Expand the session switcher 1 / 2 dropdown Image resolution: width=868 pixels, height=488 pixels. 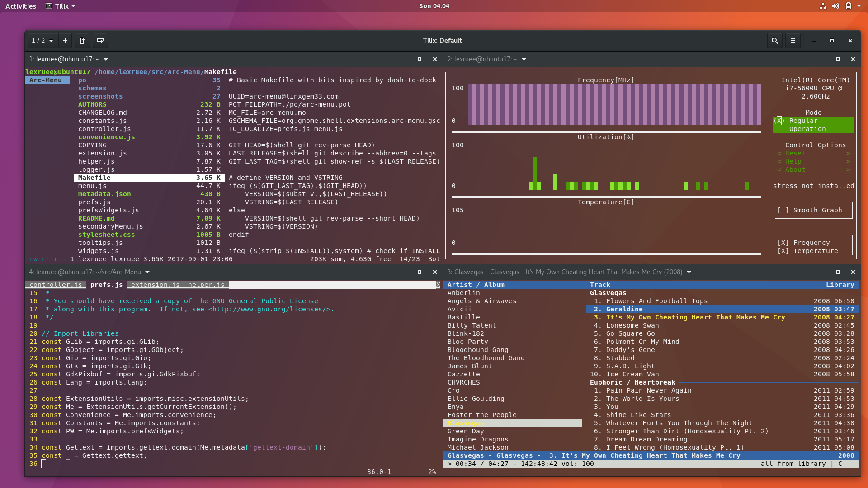(x=42, y=41)
